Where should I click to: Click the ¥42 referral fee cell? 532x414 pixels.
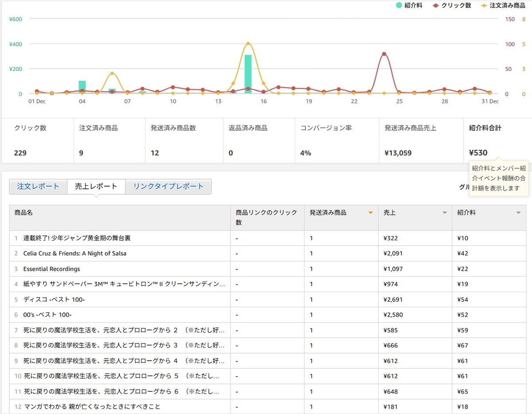tap(489, 254)
